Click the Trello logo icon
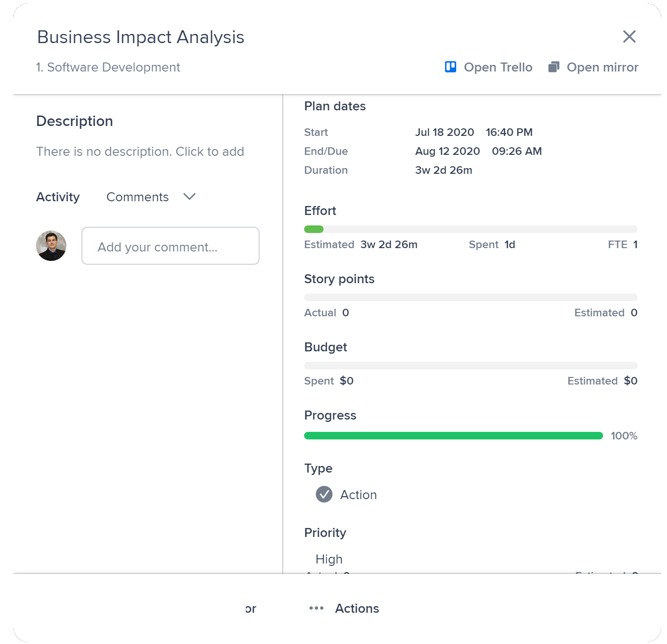Viewport: 667px width, 644px height. [450, 67]
